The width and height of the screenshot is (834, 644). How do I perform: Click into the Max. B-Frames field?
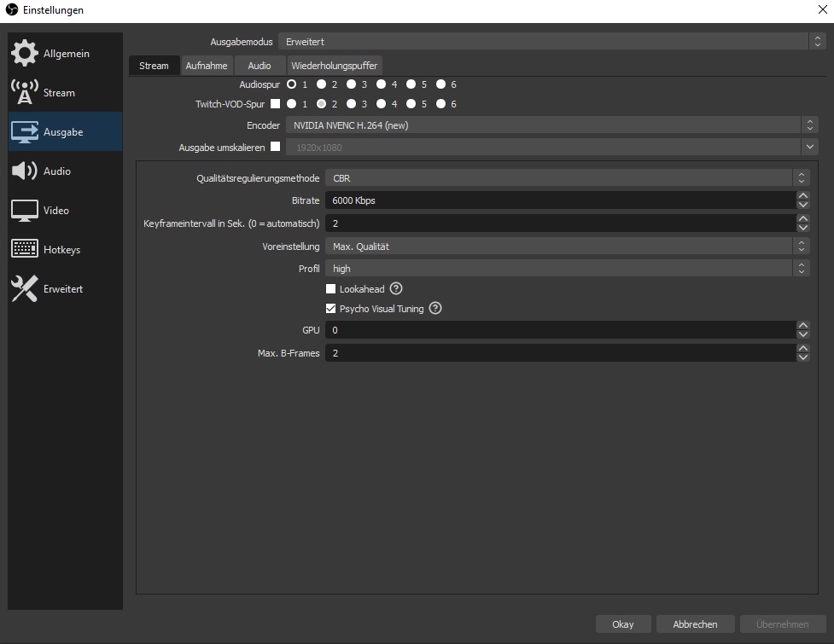(x=561, y=353)
